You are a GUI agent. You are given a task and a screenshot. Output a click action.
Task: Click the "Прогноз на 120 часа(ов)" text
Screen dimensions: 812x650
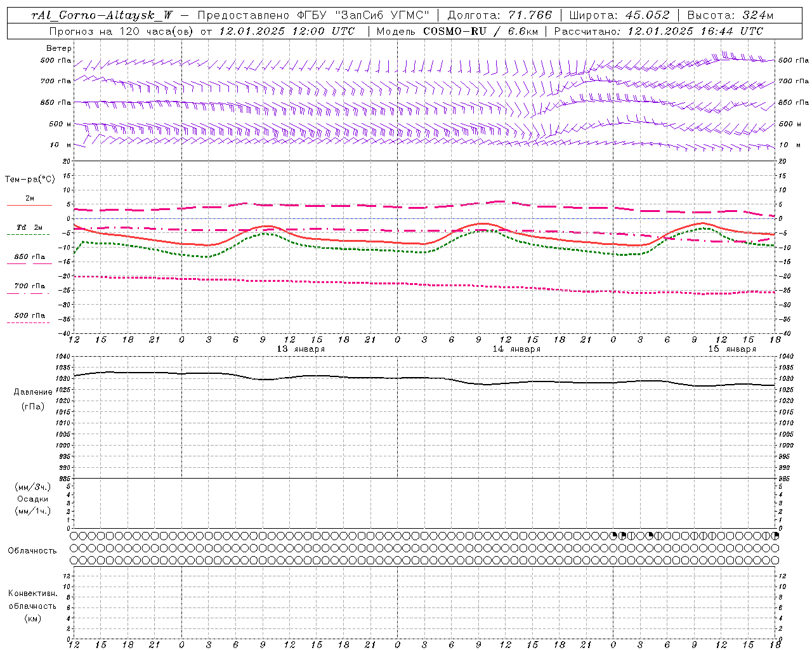tap(122, 31)
